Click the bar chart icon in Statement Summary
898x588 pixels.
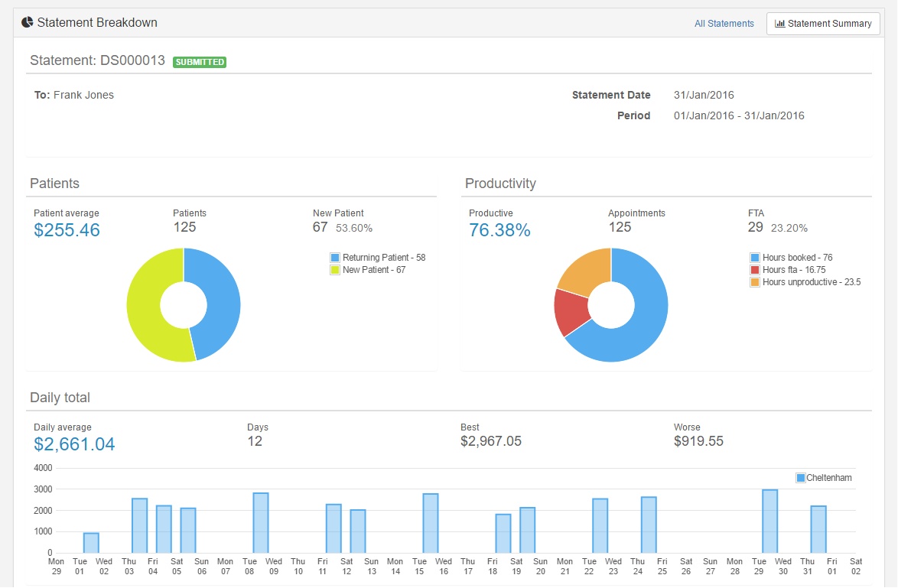point(779,24)
